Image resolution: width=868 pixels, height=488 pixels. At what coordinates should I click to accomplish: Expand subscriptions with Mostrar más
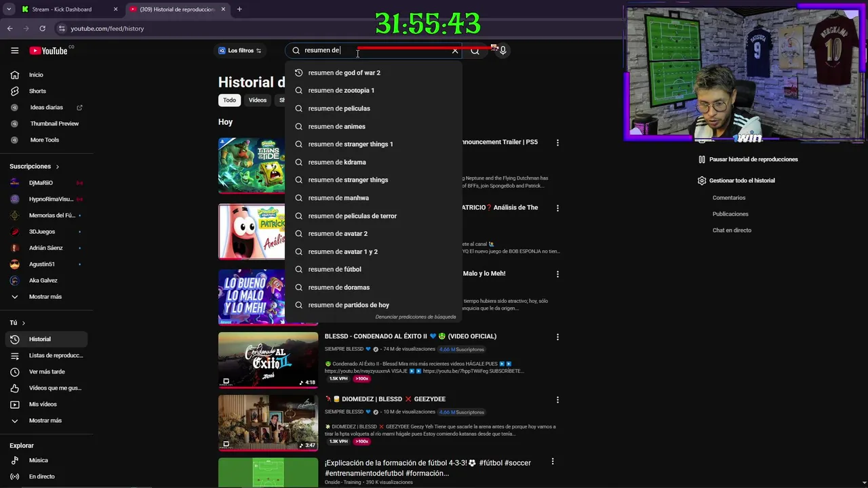(46, 296)
